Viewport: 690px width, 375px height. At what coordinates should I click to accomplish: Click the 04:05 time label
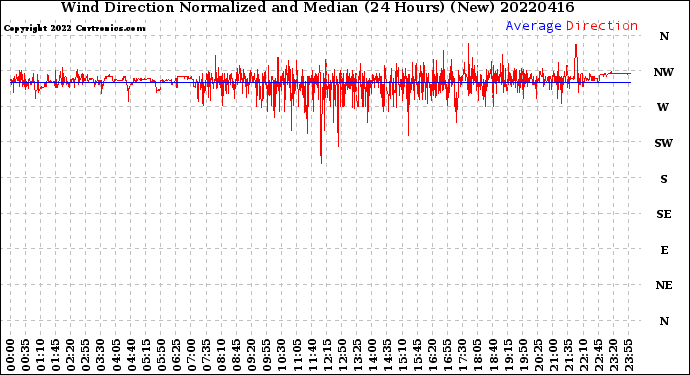tap(116, 355)
